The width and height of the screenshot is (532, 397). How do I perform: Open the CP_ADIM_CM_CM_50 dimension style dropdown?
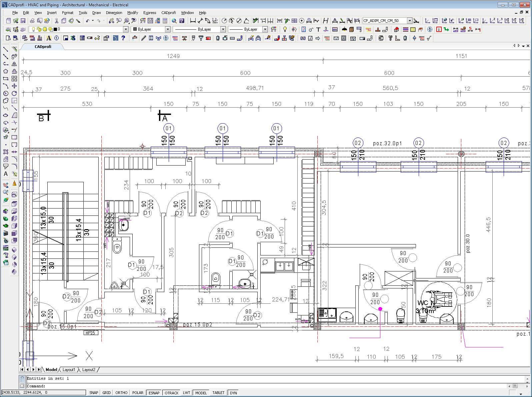[x=410, y=21]
